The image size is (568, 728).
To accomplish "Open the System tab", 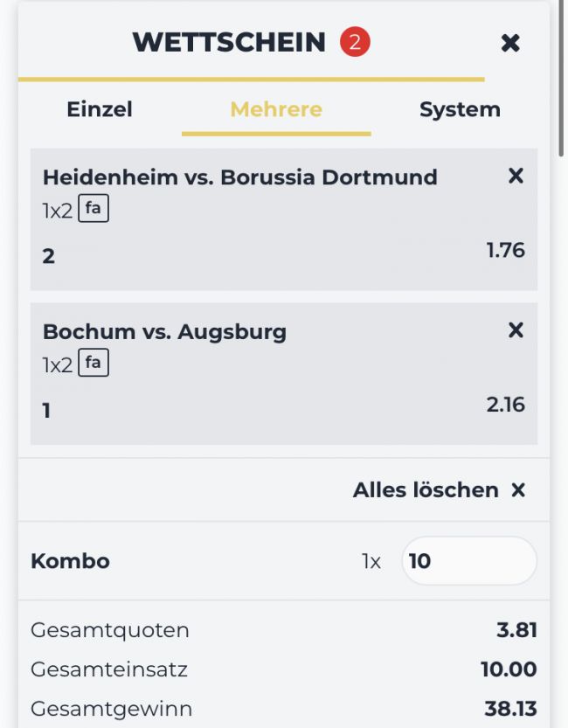I will point(460,109).
